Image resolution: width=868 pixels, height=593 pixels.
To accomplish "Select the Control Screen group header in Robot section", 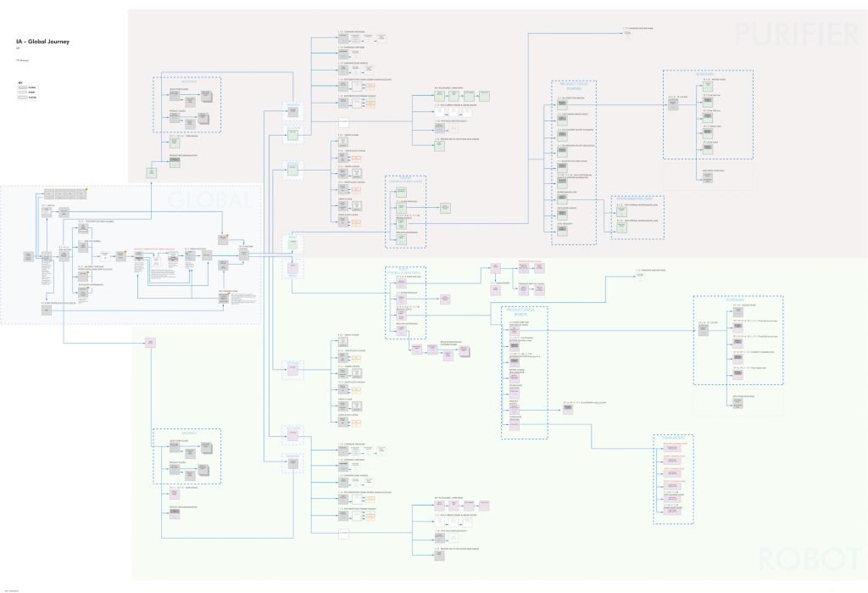I will pos(403,273).
